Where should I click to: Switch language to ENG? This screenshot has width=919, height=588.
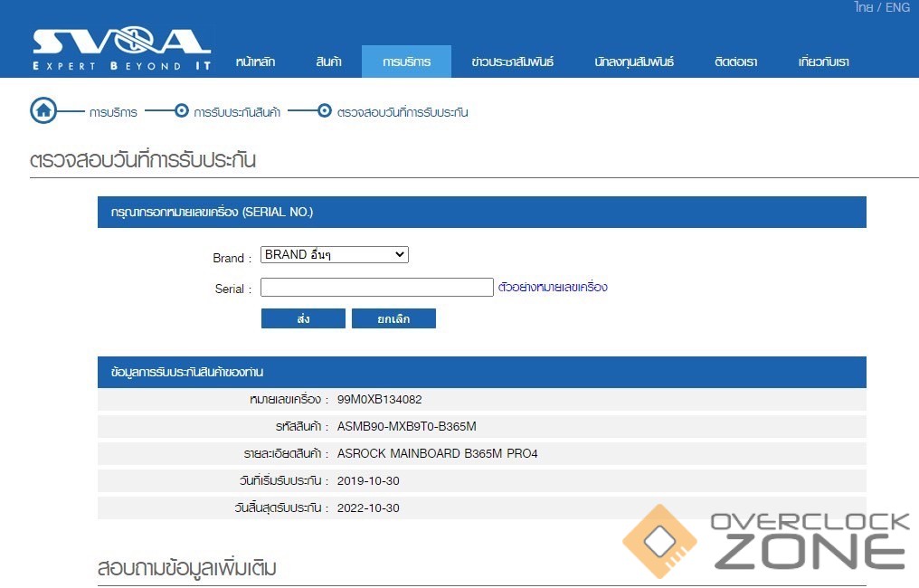(x=897, y=7)
